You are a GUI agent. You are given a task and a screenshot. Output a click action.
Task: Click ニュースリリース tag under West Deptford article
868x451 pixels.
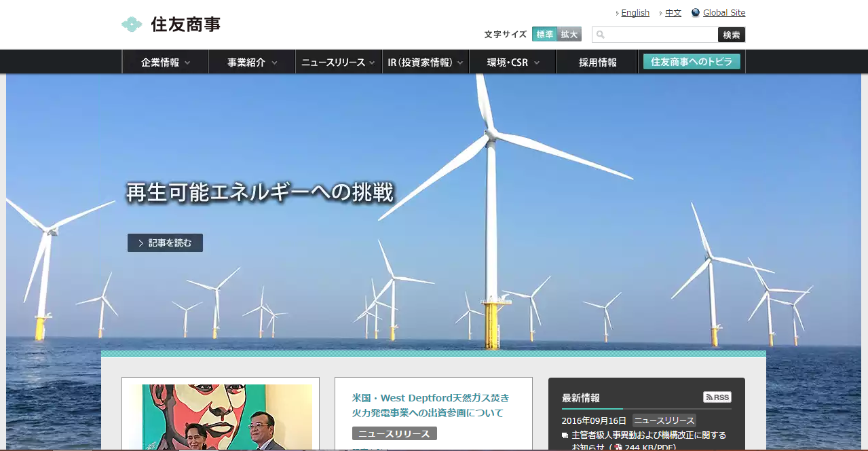(394, 433)
